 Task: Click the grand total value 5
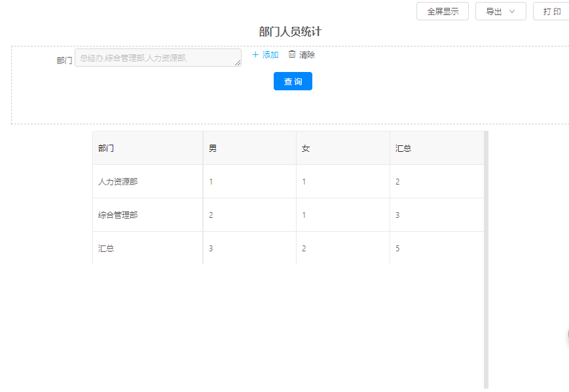[397, 249]
